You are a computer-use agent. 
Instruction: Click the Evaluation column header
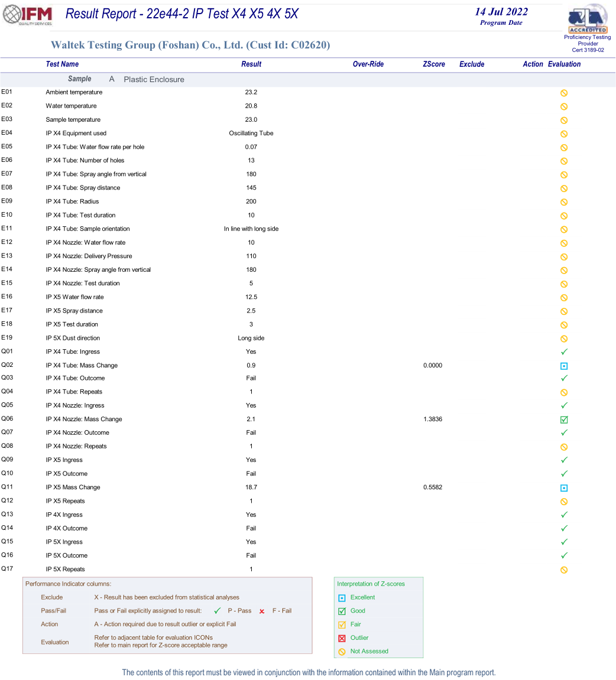pos(564,64)
